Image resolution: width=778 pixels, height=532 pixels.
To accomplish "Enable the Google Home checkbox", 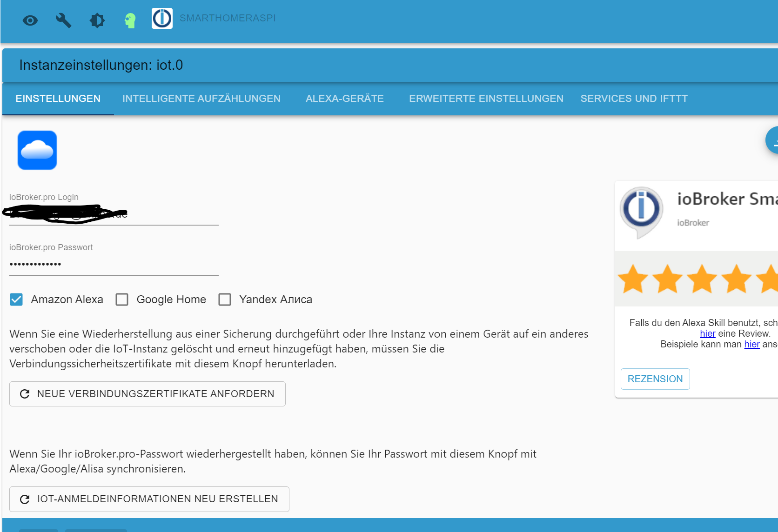I will [x=122, y=299].
